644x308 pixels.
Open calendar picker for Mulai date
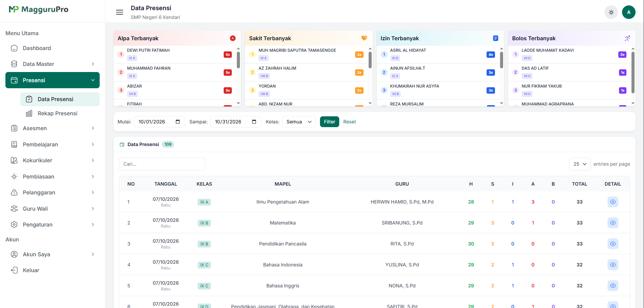178,122
